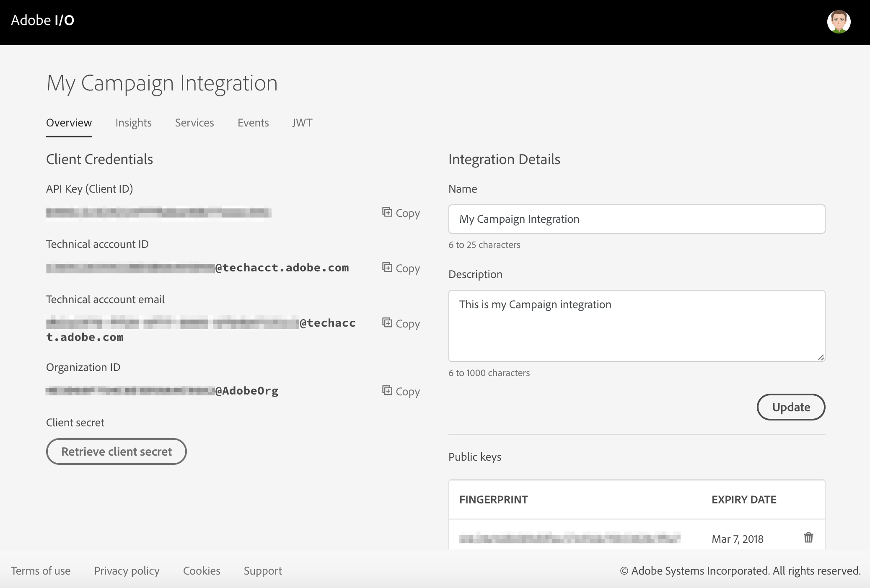Click the Technical acccount email label
The height and width of the screenshot is (588, 870).
(x=105, y=299)
